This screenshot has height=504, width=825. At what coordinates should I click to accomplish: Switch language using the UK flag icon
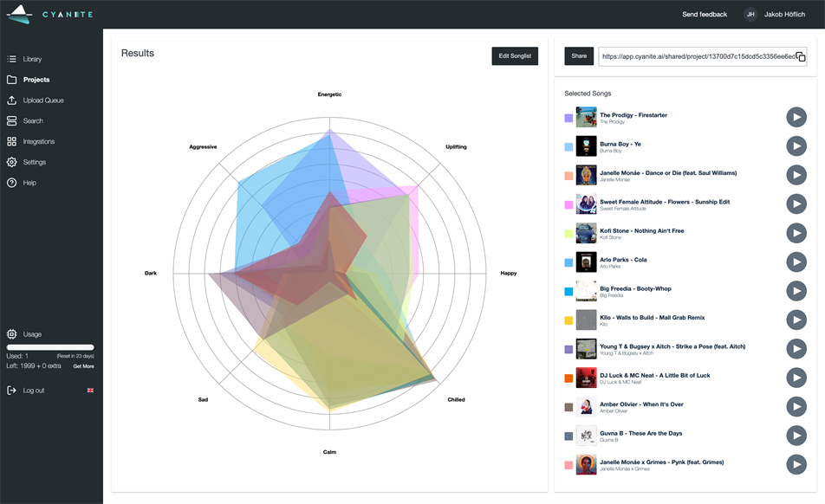tap(90, 391)
